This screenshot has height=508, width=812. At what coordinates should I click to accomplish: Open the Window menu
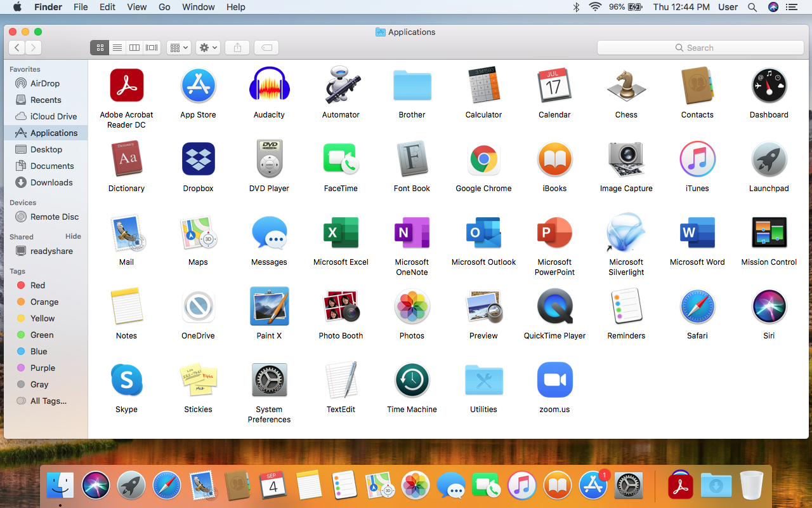(x=199, y=7)
